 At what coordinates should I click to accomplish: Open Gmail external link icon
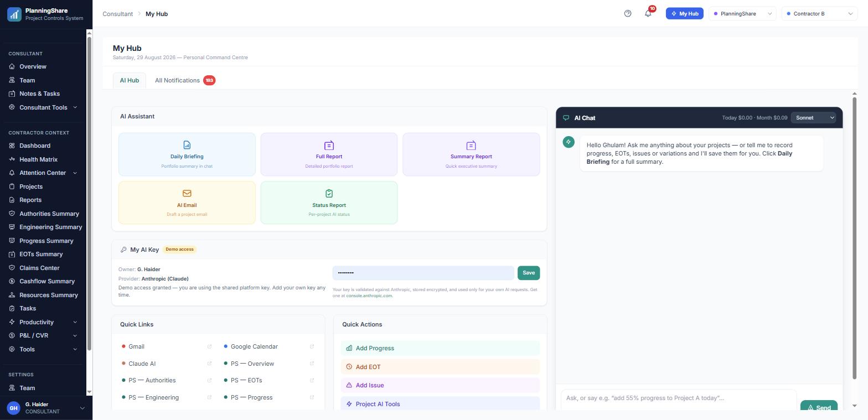point(209,347)
